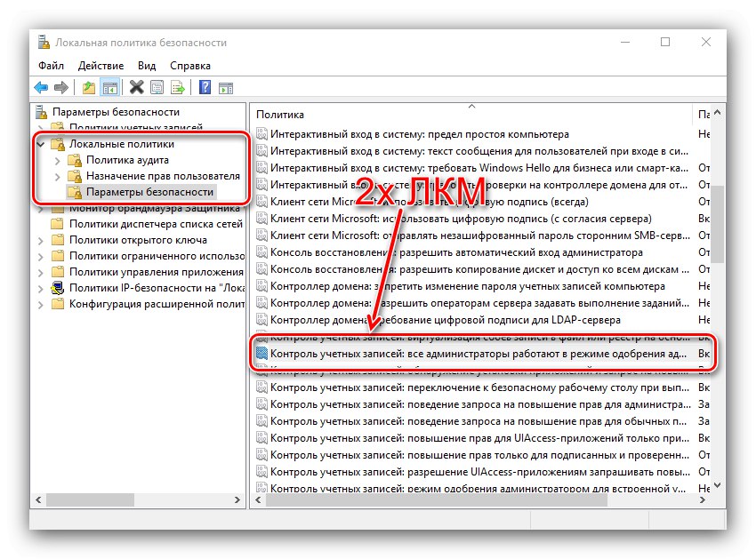
Task: Select policy 'повышение прав для UIAccess-приложений только при'
Action: click(479, 437)
